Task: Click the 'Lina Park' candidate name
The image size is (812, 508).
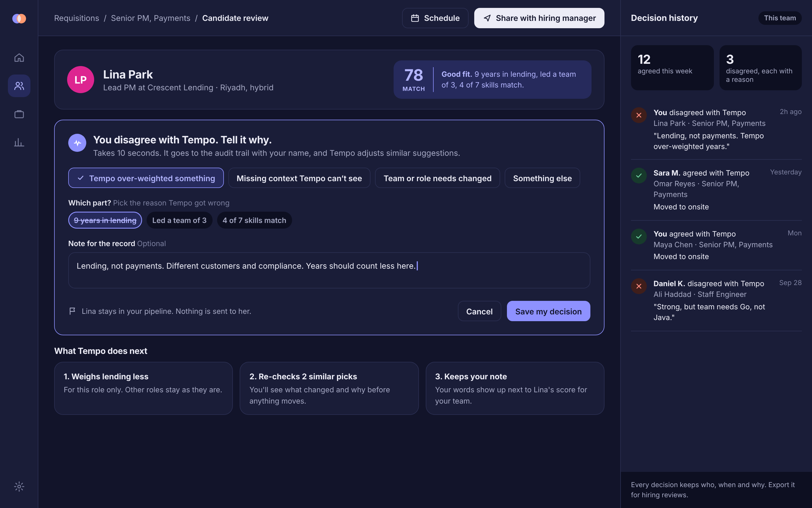Action: coord(128,74)
